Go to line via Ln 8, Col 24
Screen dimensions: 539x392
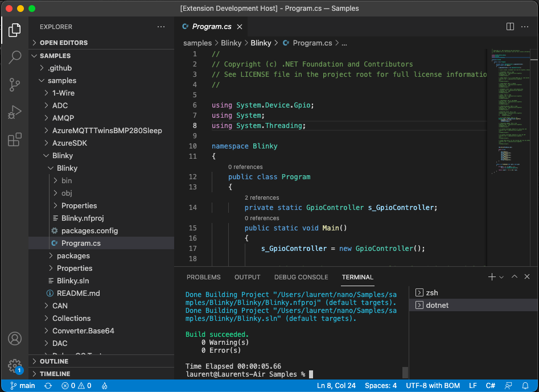336,386
